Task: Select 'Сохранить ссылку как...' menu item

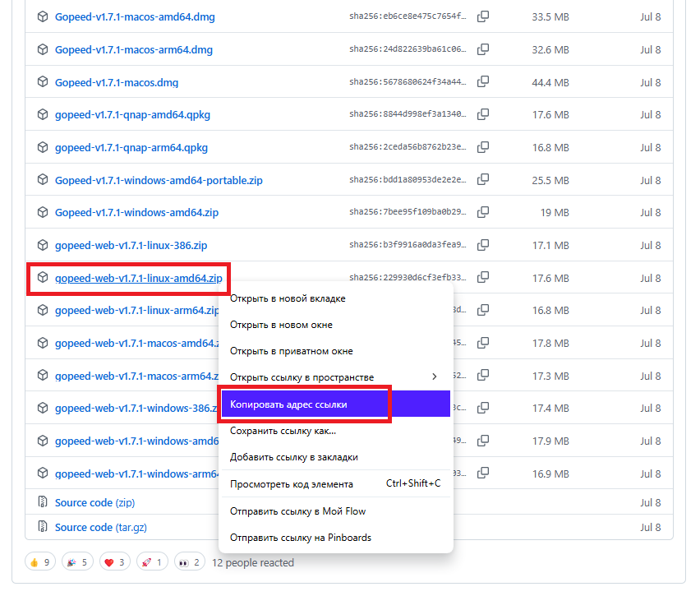Action: pos(336,431)
